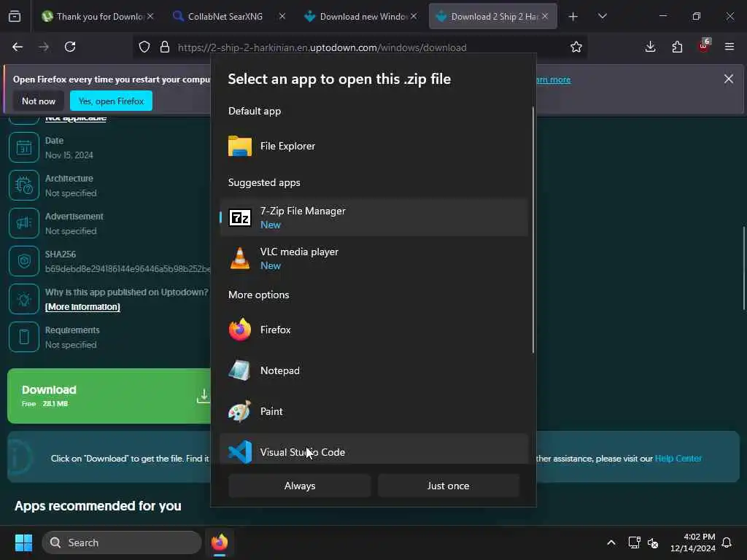747x560 pixels.
Task: Click the Date calendar icon
Action: pos(24,147)
